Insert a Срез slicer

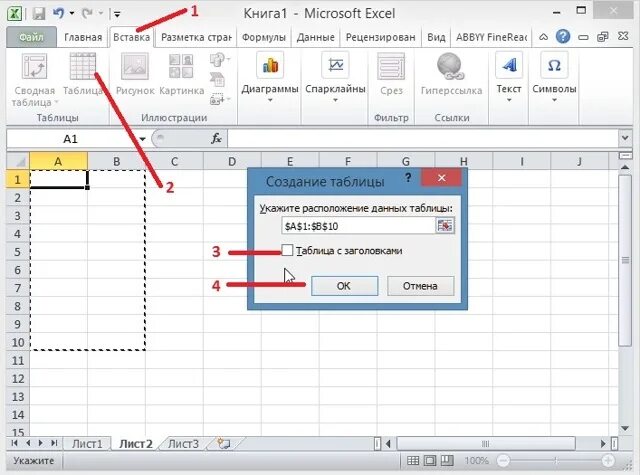click(391, 73)
